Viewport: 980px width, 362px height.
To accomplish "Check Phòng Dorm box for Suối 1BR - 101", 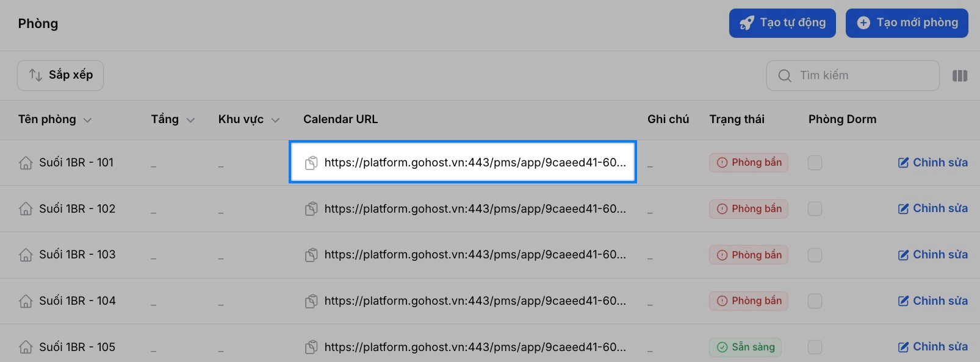I will coord(815,163).
